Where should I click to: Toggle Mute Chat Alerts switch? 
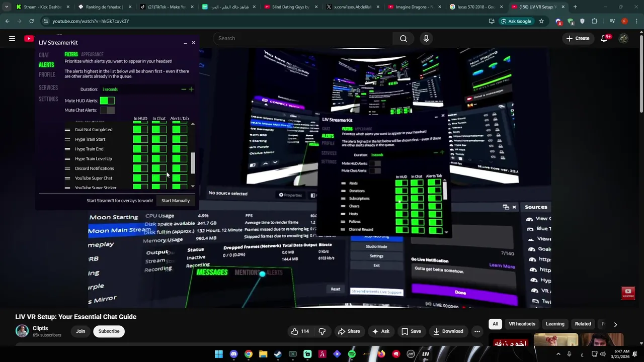(107, 110)
